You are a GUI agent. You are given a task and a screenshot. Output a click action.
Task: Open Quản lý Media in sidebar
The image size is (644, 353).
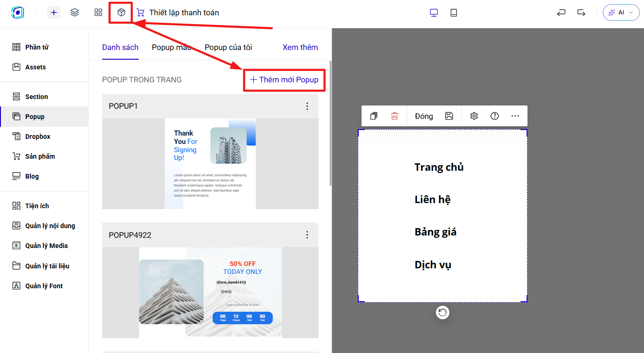pos(46,246)
